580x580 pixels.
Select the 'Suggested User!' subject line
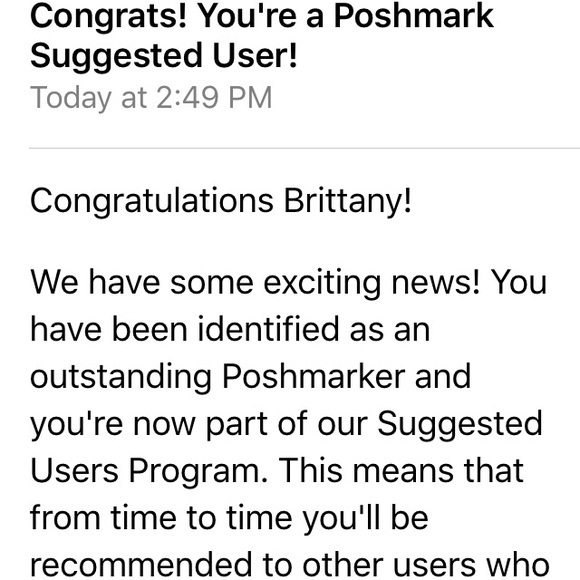[x=164, y=56]
